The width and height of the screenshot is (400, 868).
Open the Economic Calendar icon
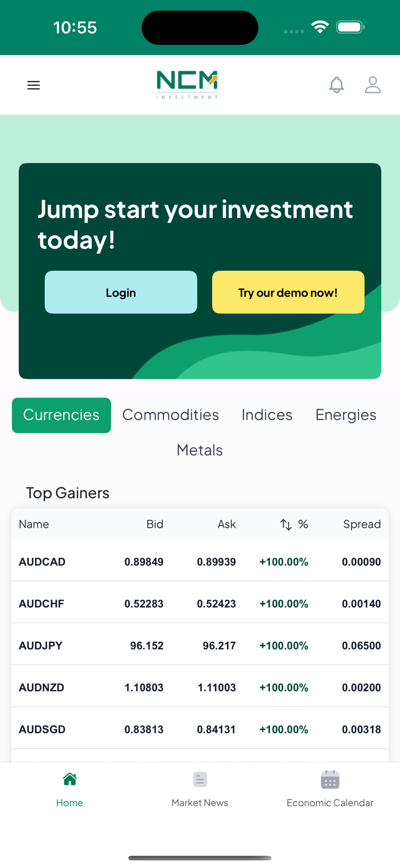329,779
